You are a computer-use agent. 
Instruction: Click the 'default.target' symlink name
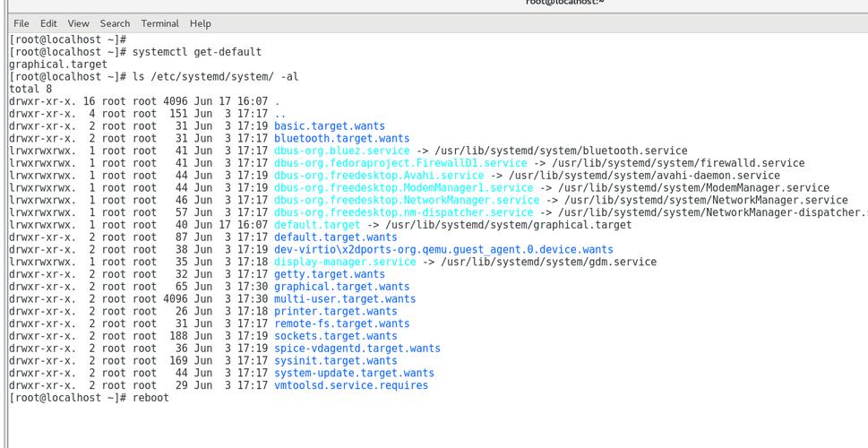[316, 225]
